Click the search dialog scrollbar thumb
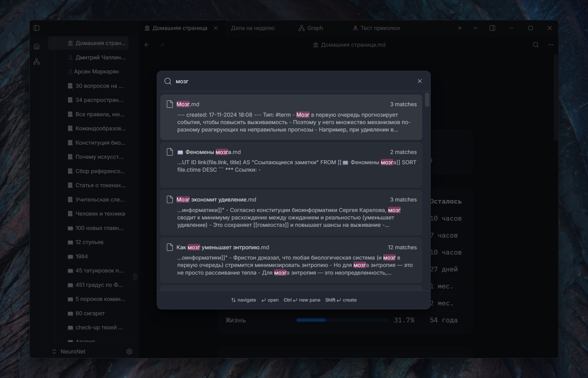588x378 pixels. pos(427,100)
